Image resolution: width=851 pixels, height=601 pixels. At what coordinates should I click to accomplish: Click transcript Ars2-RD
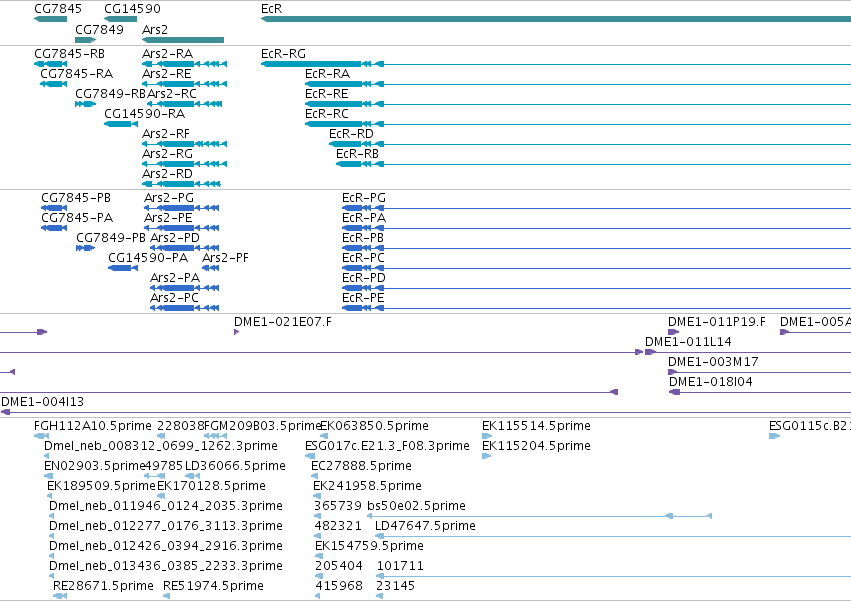(167, 174)
